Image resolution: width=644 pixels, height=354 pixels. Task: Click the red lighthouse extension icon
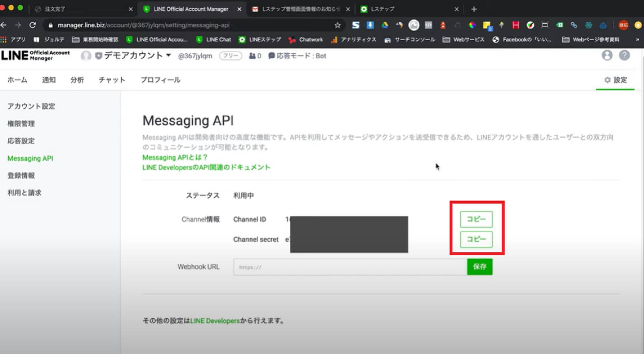tap(443, 25)
